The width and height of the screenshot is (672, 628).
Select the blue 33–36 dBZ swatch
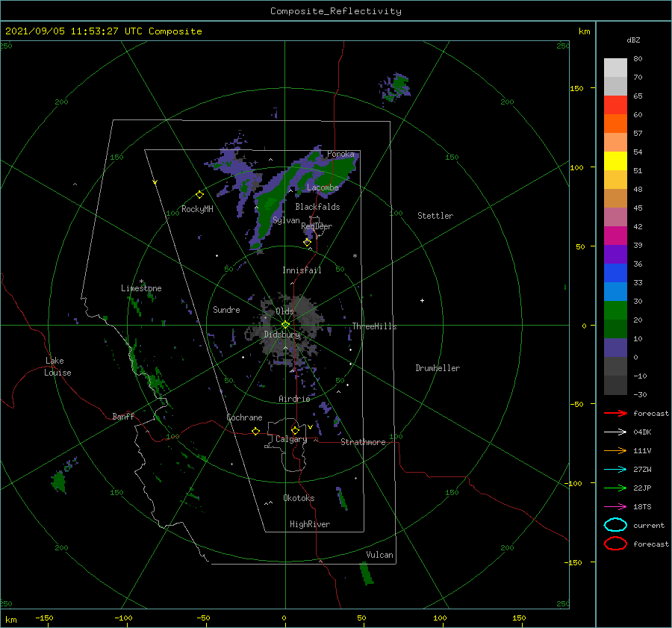(615, 273)
